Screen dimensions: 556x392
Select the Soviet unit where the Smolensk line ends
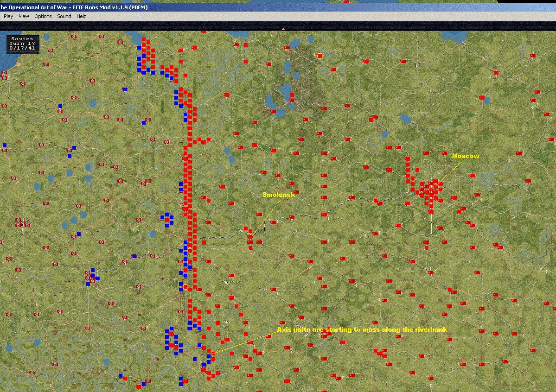tap(250, 237)
